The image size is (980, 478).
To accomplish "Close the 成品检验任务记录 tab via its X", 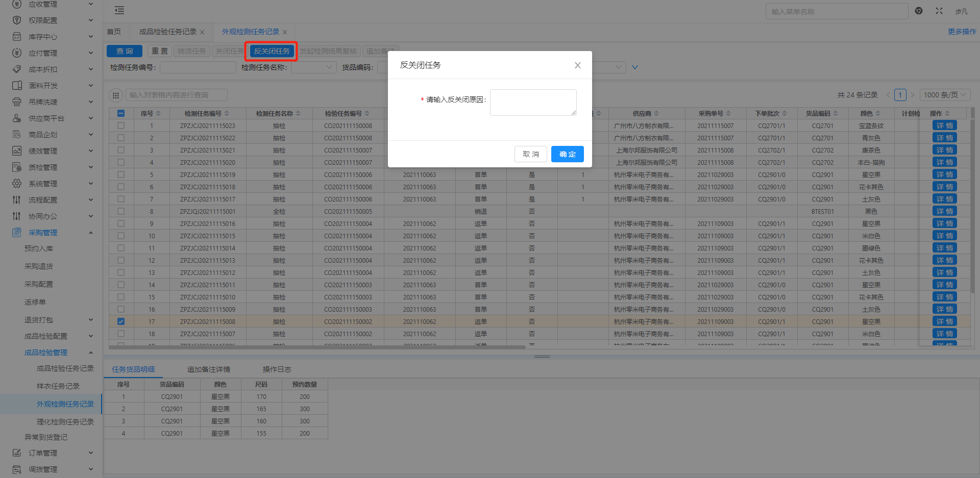I will point(202,32).
